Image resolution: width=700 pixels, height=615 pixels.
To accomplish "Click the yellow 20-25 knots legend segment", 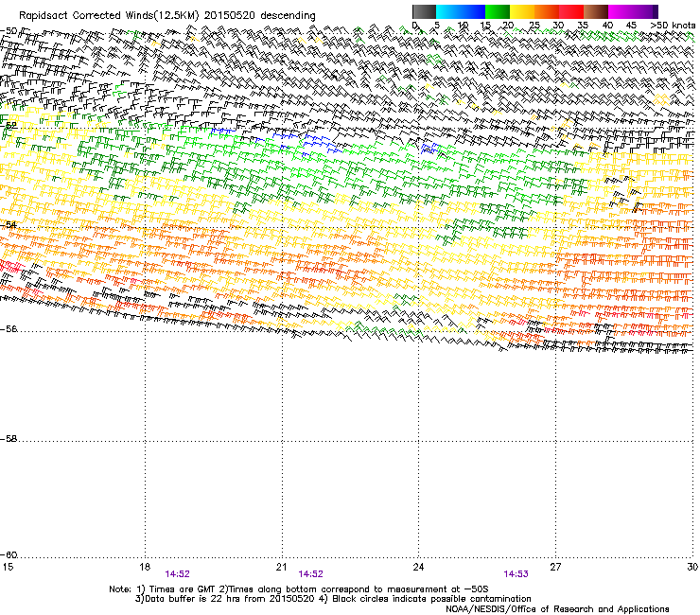I will point(522,11).
